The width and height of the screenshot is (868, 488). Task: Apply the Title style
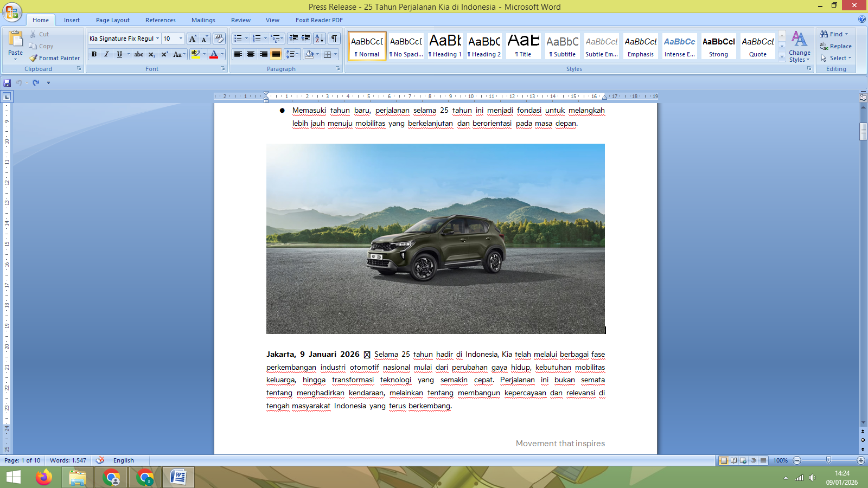(x=523, y=46)
